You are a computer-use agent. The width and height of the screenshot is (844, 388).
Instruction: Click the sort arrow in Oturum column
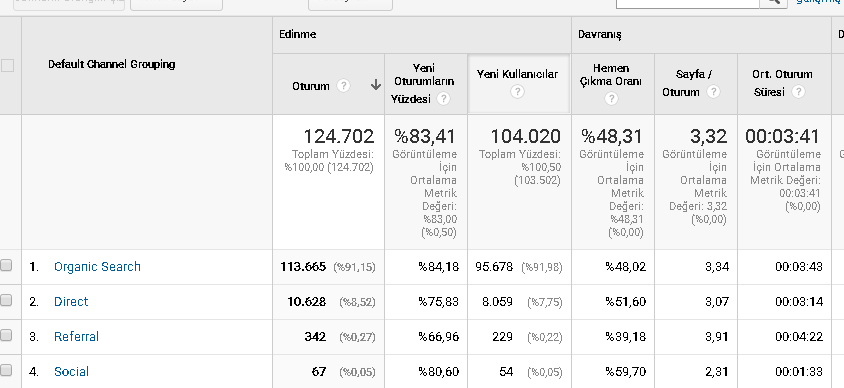(x=376, y=86)
